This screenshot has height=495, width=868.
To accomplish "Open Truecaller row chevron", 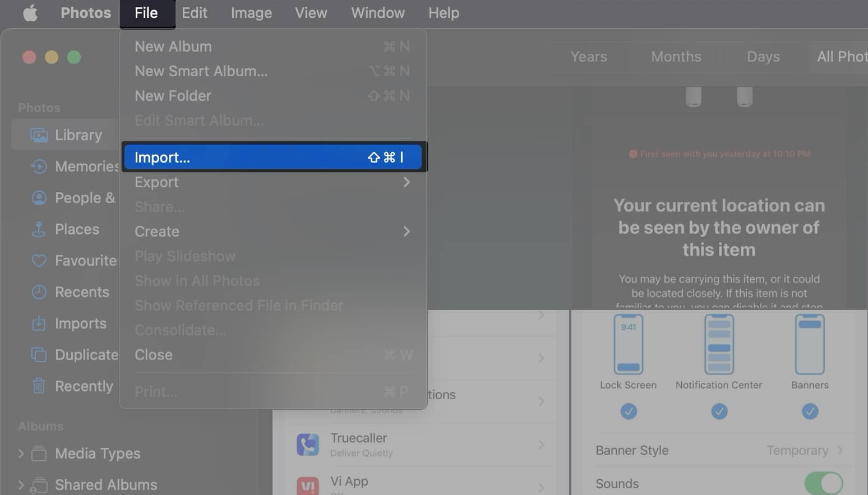I will coord(541,445).
